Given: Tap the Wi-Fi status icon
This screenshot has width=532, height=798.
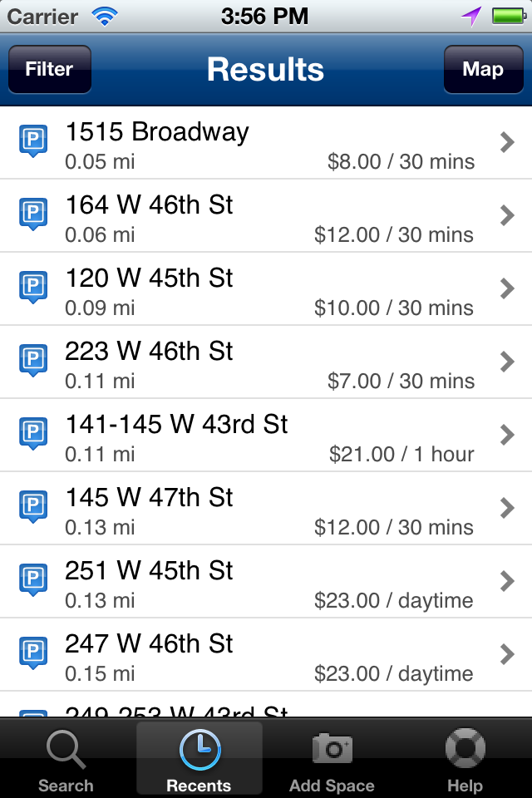Looking at the screenshot, I should pyautogui.click(x=105, y=17).
